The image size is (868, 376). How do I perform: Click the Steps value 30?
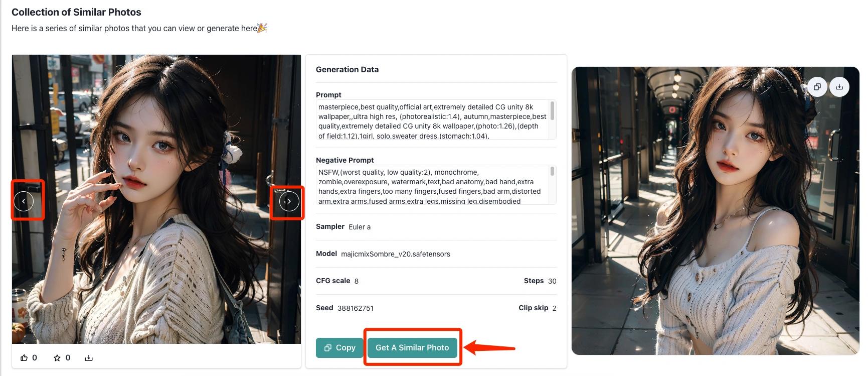coord(552,281)
